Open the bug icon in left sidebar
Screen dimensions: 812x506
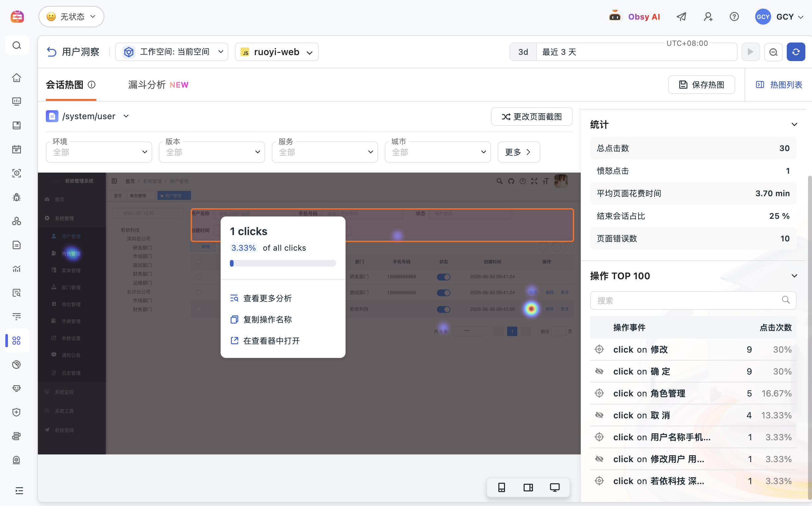pyautogui.click(x=17, y=197)
